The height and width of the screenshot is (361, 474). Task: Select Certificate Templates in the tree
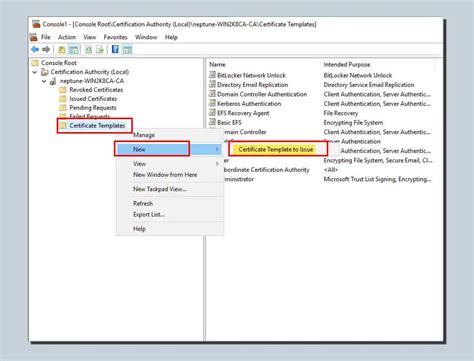(97, 126)
